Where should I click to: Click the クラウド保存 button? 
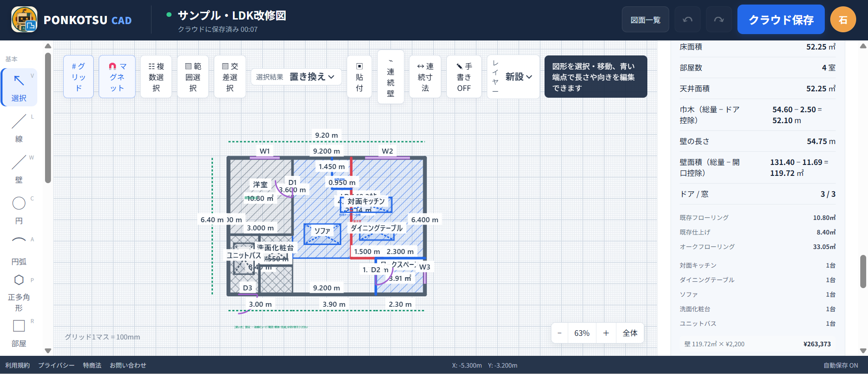pos(781,20)
